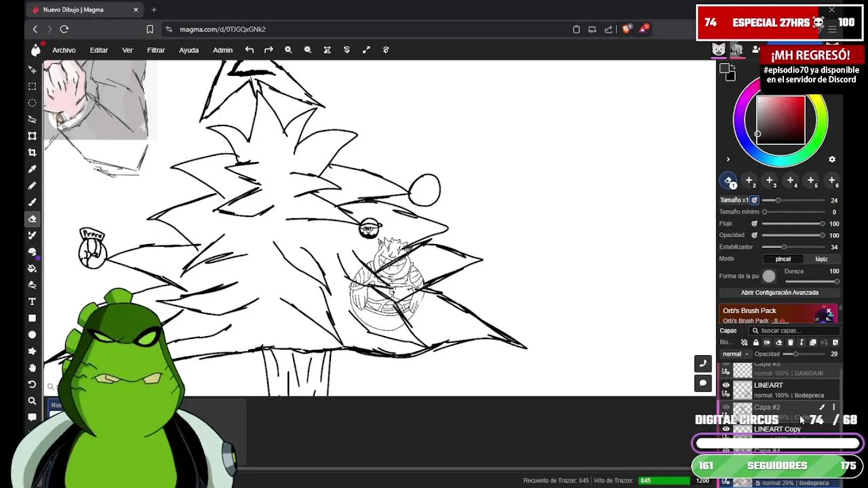Adjust the Tamaño size slider
This screenshot has width=868, height=488.
pos(793,201)
